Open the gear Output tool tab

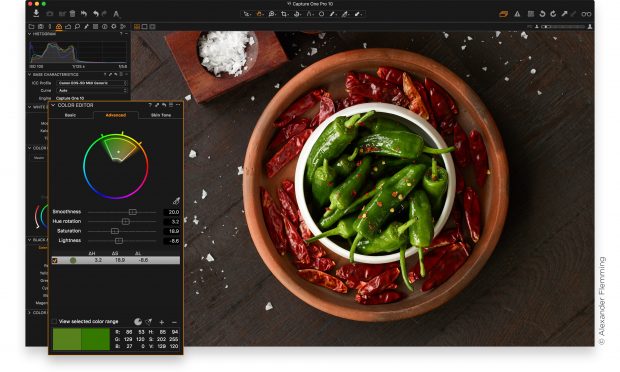pyautogui.click(x=113, y=26)
